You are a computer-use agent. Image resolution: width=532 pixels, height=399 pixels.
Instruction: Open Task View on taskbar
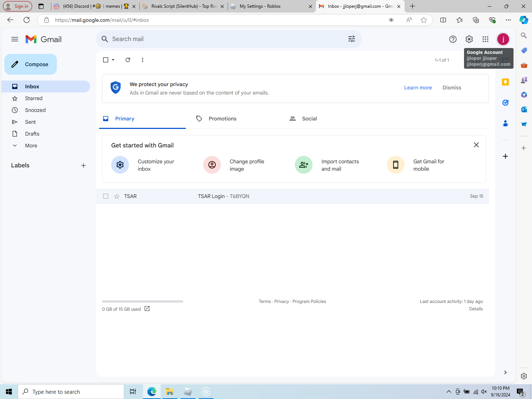[x=133, y=392]
